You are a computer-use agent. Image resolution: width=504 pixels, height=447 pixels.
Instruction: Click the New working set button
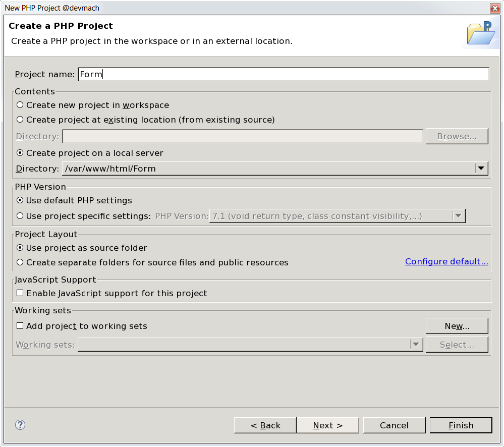pos(457,326)
